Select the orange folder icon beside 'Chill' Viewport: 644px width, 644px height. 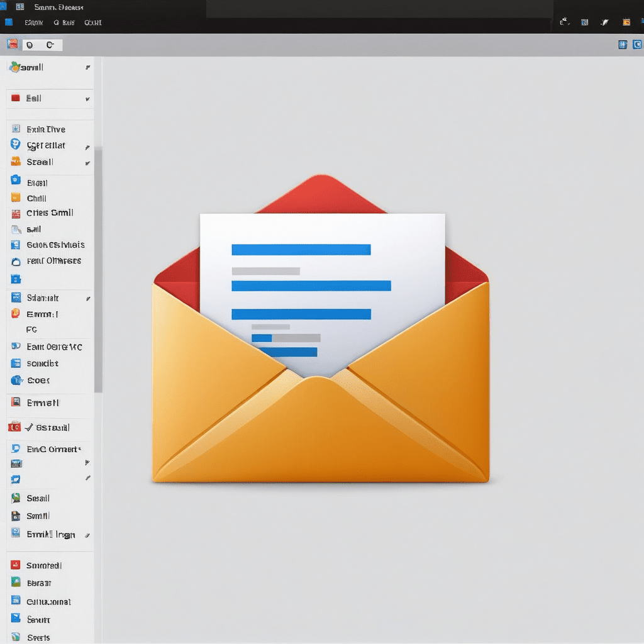coord(16,198)
